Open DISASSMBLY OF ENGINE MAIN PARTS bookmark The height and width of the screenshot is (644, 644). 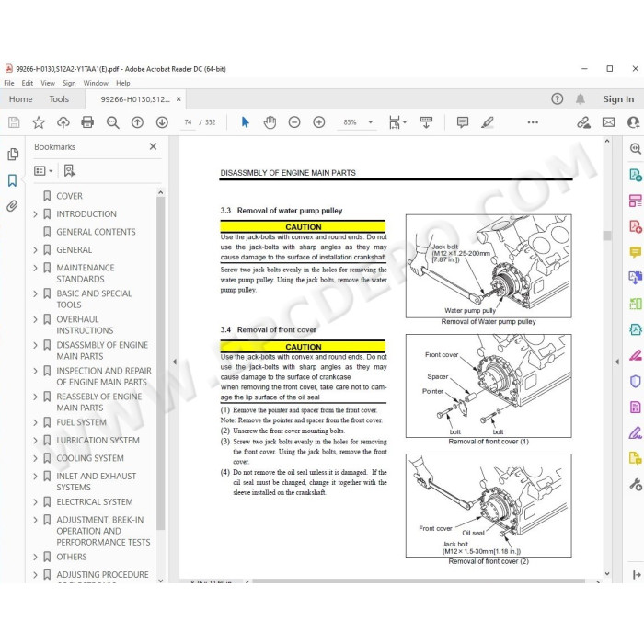[102, 351]
